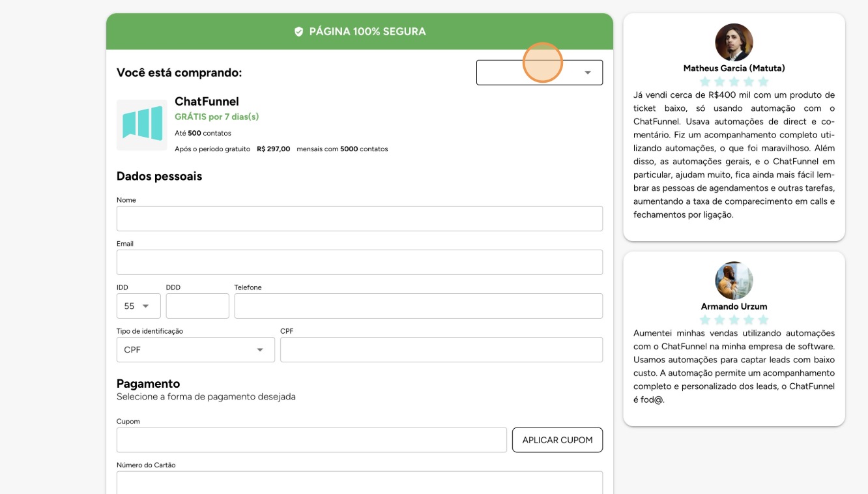This screenshot has height=494, width=868.
Task: Expand the Tipo de identificação dropdown
Action: [x=195, y=349]
